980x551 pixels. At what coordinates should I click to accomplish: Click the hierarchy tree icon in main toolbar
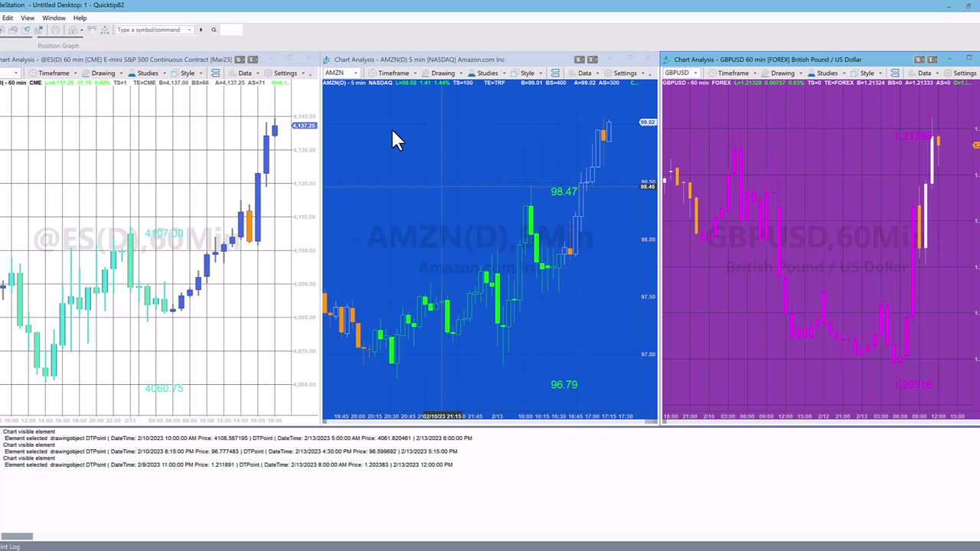click(x=105, y=30)
